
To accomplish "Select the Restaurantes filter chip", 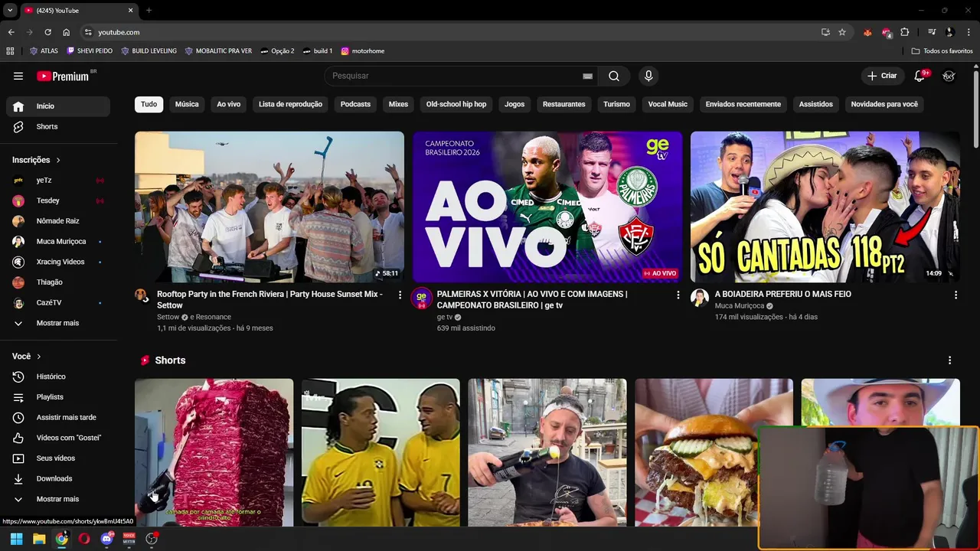I will point(564,104).
